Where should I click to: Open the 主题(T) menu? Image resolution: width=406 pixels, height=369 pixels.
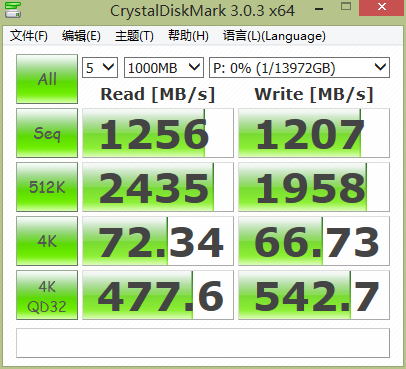click(134, 36)
